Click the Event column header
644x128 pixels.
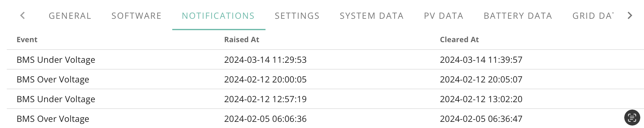27,40
